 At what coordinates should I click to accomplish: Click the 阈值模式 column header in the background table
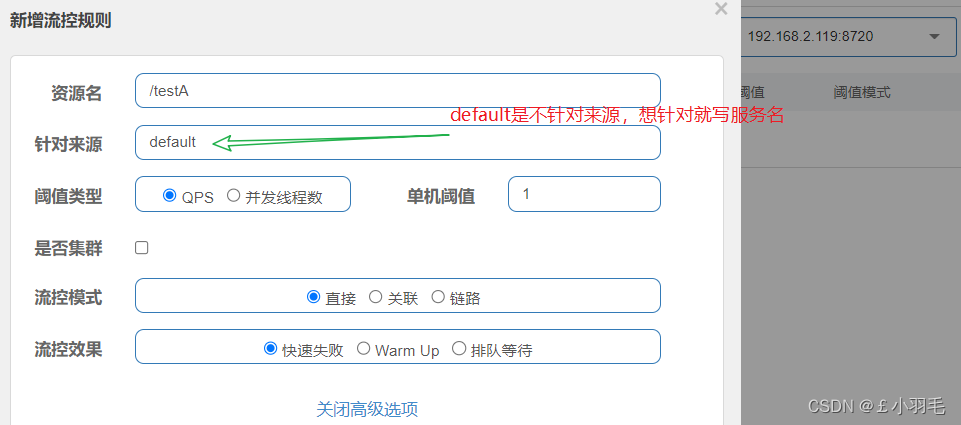click(x=862, y=93)
